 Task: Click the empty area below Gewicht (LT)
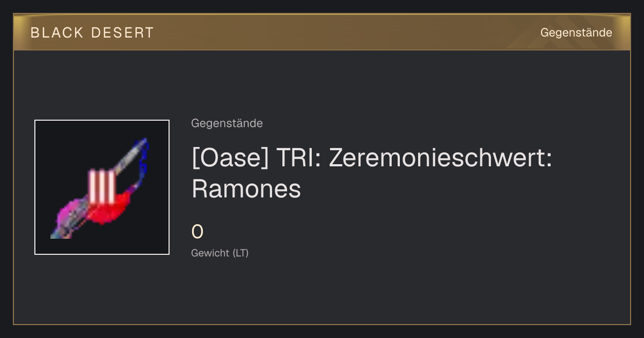322,292
